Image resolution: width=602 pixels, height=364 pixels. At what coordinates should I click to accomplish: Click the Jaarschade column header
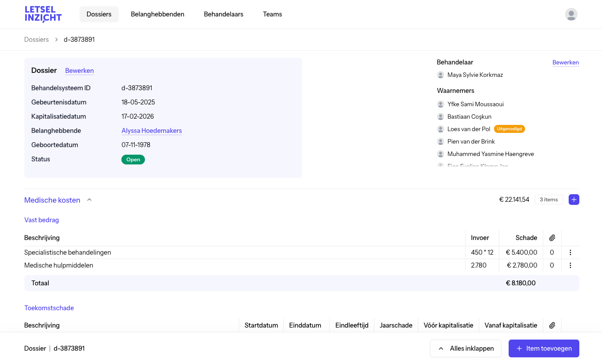coord(396,325)
